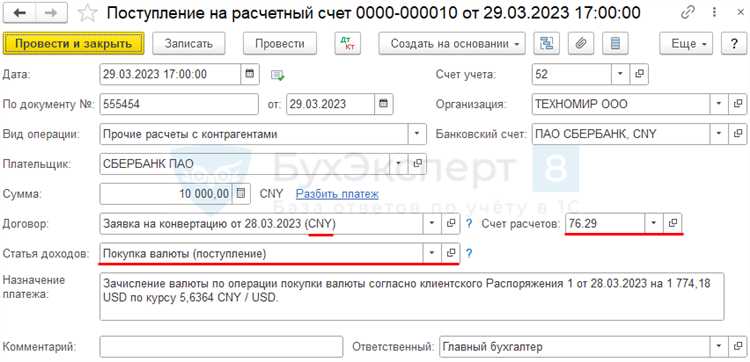The width and height of the screenshot is (750, 362).
Task: Open calculator for the Сумма field
Action: [241, 194]
